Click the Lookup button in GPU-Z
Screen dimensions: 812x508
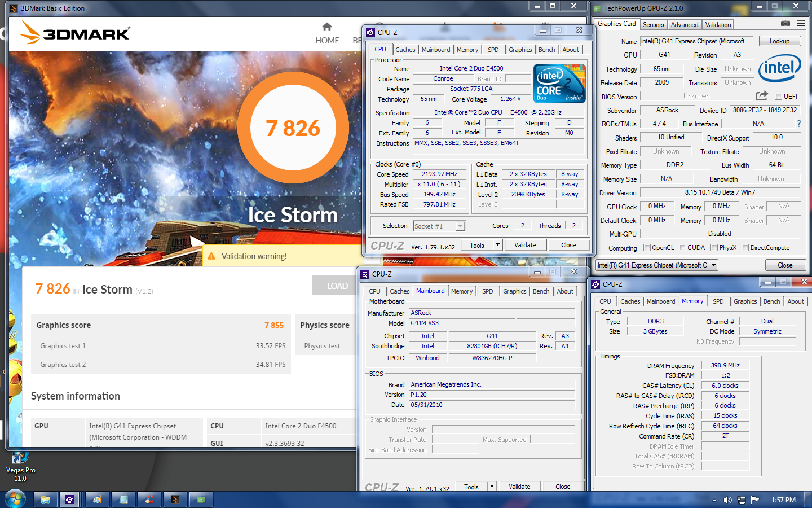[x=779, y=41]
